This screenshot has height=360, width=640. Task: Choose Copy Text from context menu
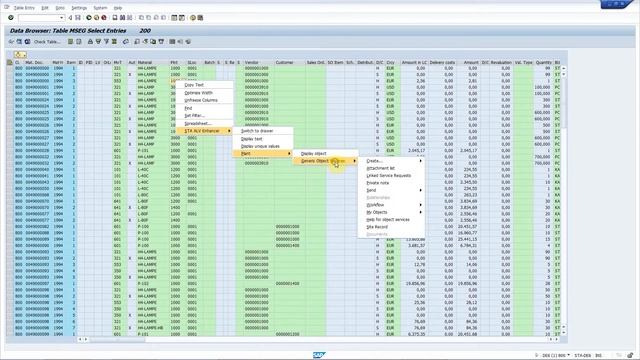(x=204, y=85)
